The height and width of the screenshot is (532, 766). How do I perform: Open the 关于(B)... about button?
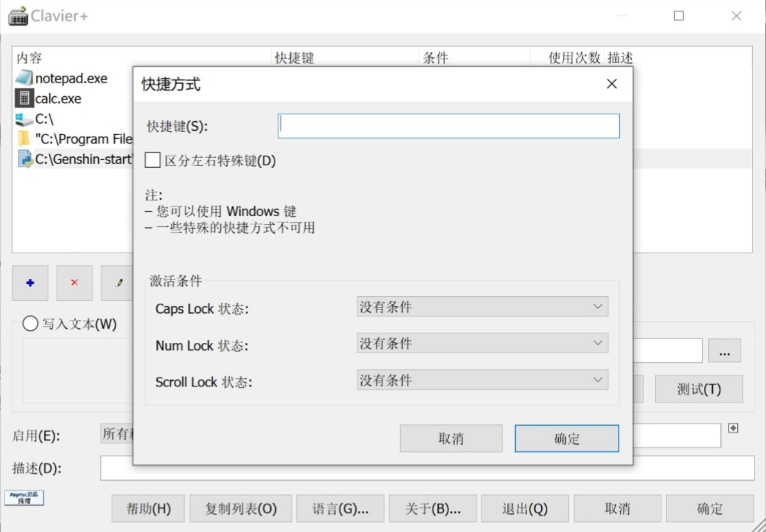433,508
